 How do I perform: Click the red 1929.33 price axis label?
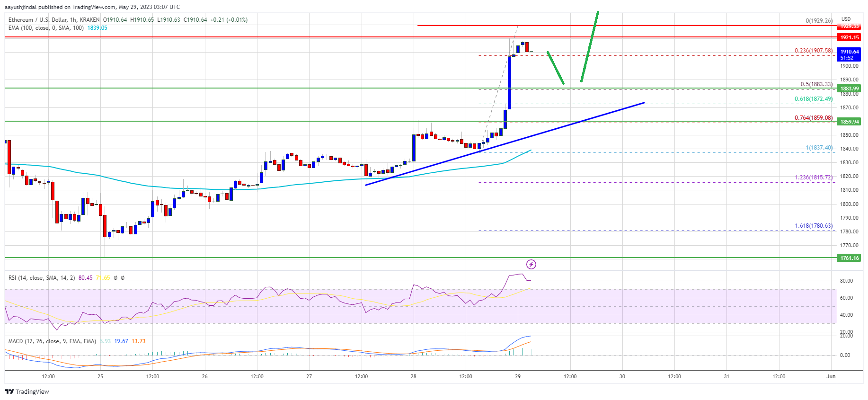coord(849,27)
